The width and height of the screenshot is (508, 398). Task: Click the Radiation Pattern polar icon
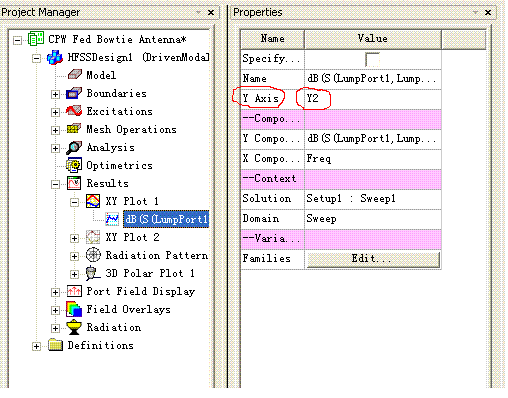[93, 255]
